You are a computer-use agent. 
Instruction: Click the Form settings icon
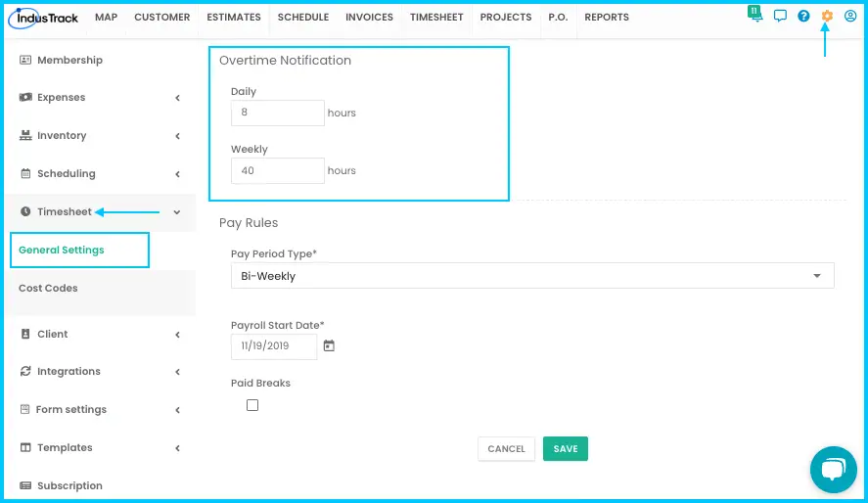pyautogui.click(x=24, y=409)
